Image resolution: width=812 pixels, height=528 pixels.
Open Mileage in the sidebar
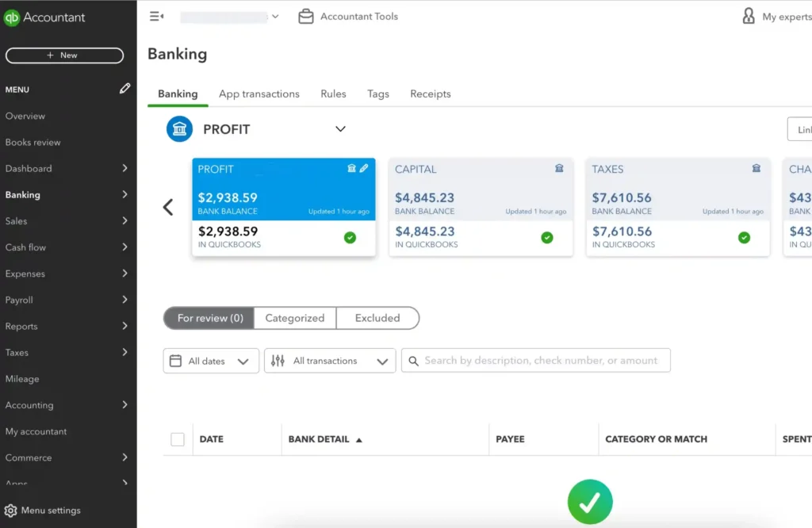tap(21, 379)
